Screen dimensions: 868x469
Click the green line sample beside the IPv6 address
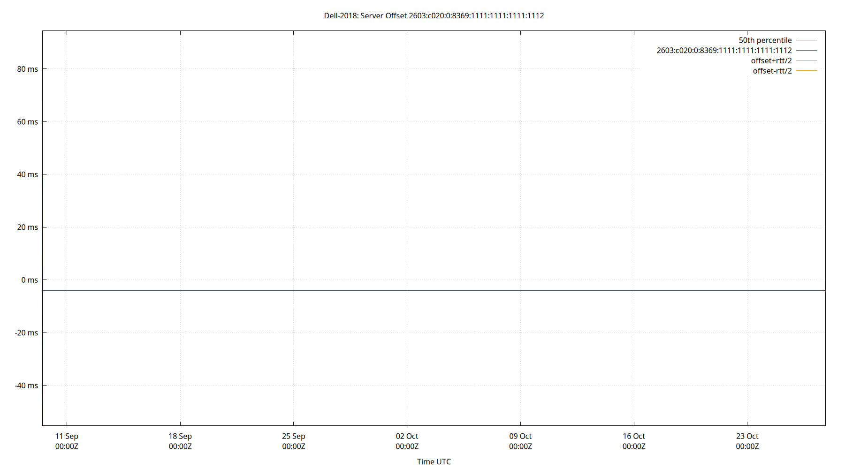click(806, 51)
